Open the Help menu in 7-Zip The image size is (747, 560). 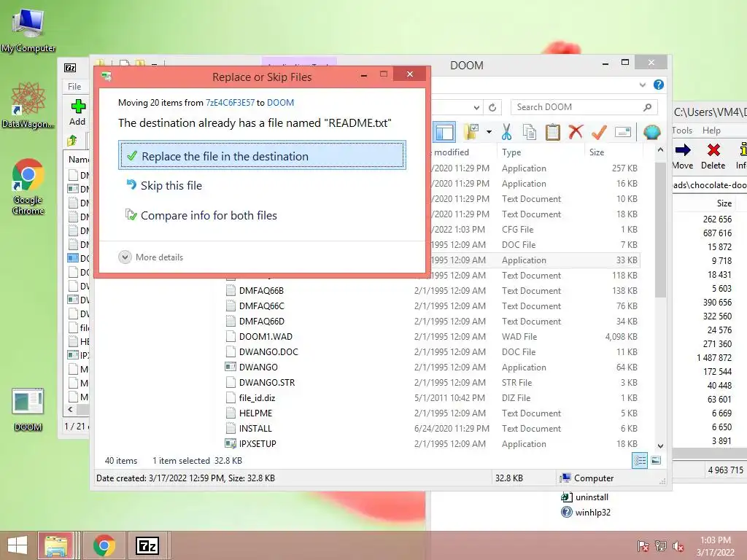coord(711,131)
